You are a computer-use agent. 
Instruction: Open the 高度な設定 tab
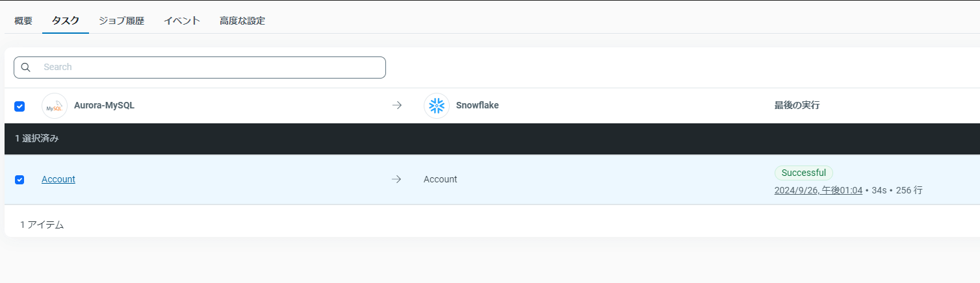242,21
